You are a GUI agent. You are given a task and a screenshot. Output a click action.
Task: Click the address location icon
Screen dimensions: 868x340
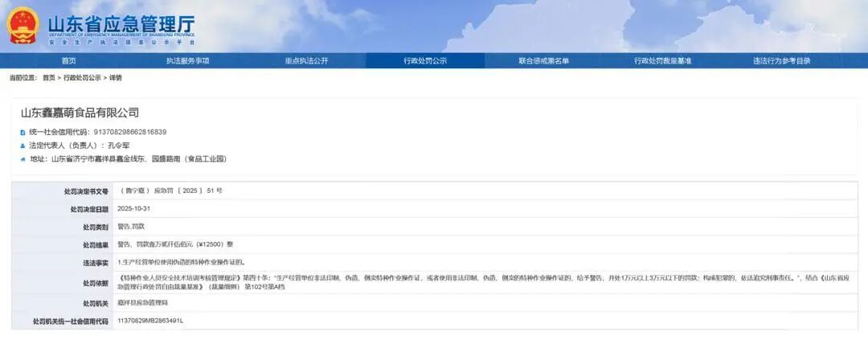coord(23,159)
